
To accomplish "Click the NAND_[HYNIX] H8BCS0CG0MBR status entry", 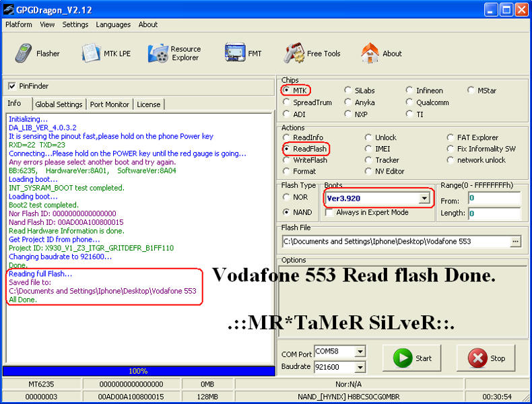I will pos(349,397).
